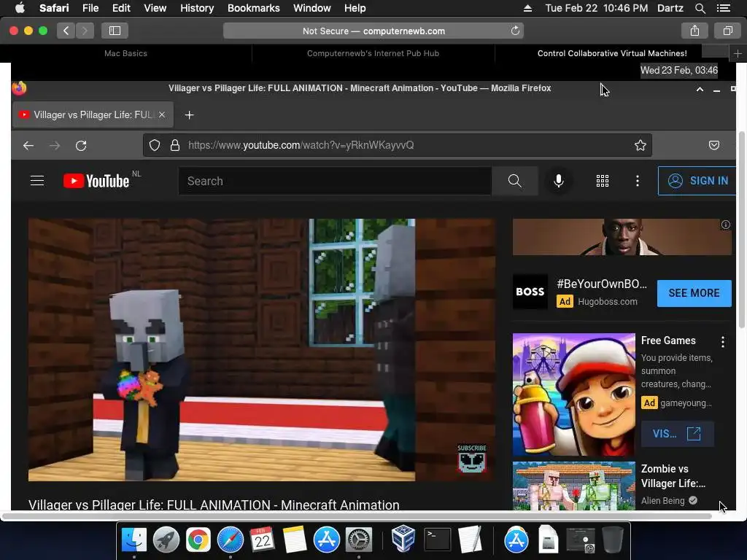The width and height of the screenshot is (747, 560).
Task: Reload the page in Safari's address bar
Action: coord(515,31)
